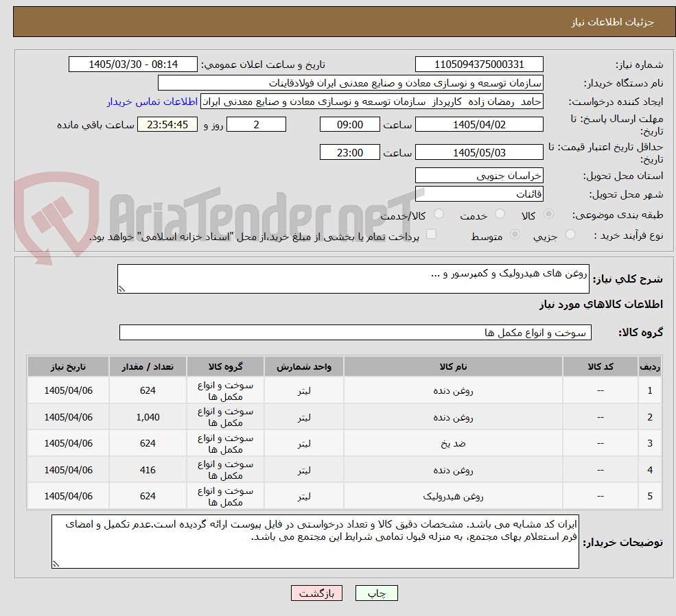Click the remaining days field showing 2
676x616 pixels.
coord(256,124)
